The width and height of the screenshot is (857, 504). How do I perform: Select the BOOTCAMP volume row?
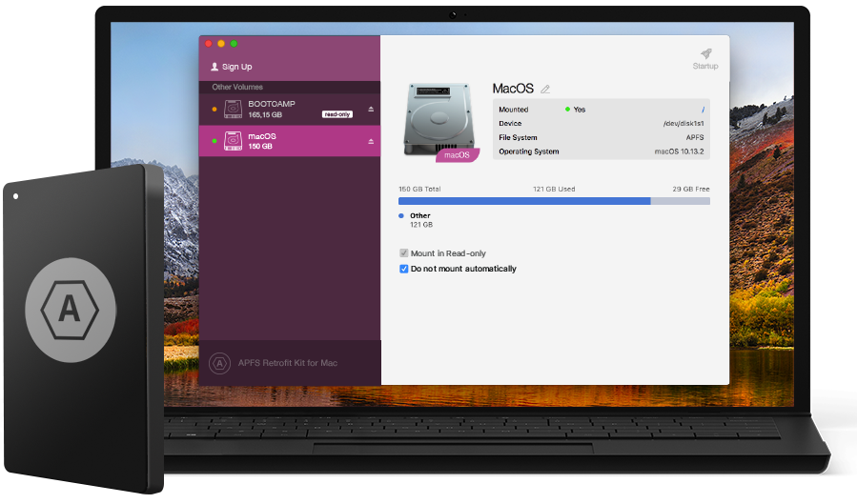[x=290, y=110]
